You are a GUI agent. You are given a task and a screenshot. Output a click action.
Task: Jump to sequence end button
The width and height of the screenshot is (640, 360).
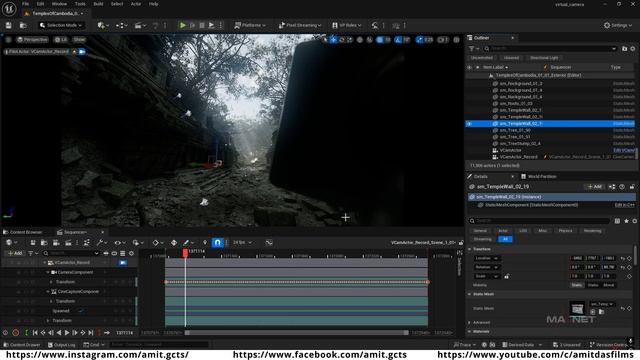(91, 333)
